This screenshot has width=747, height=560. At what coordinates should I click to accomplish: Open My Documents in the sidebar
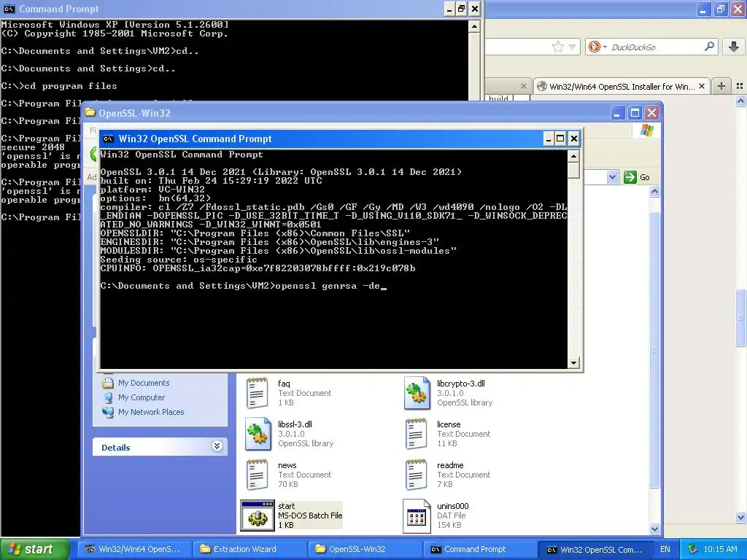(x=144, y=383)
